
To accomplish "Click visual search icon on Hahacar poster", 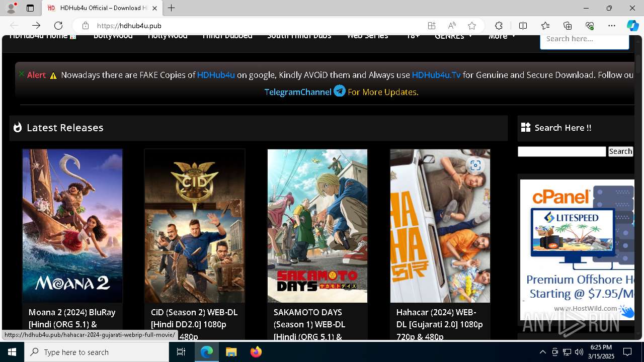I will 475,165.
